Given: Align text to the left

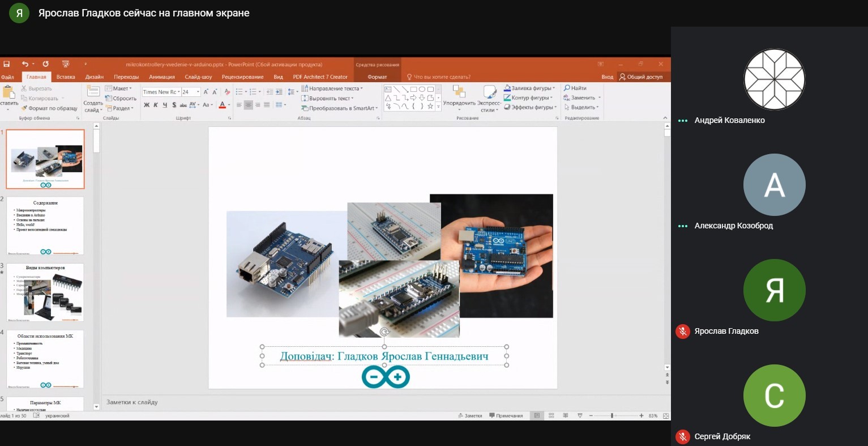Looking at the screenshot, I should [x=239, y=105].
